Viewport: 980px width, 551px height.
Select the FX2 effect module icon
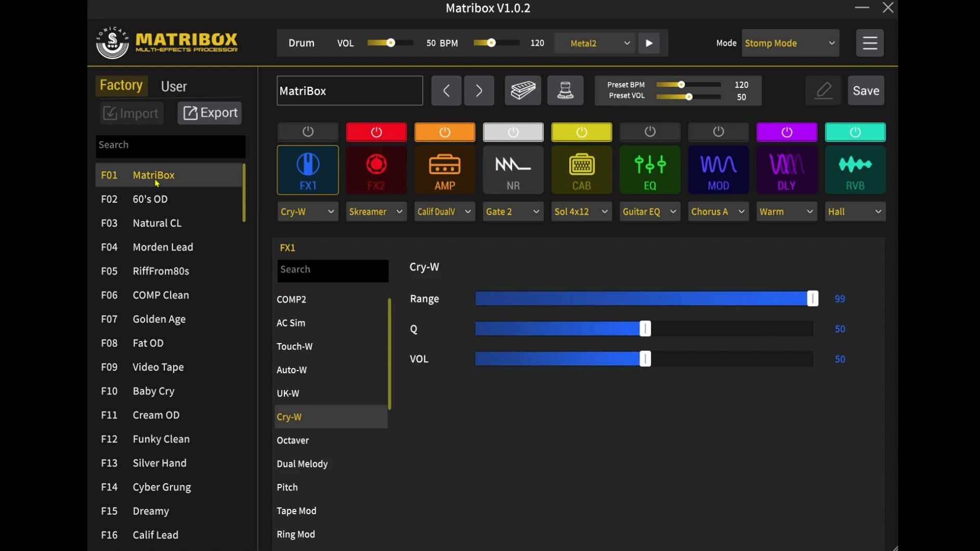click(376, 170)
